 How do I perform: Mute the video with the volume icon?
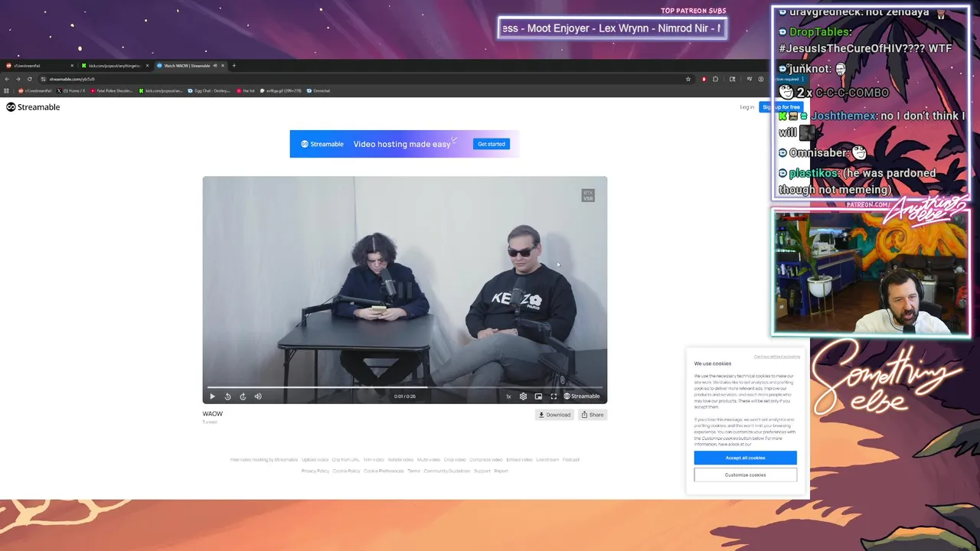[258, 396]
